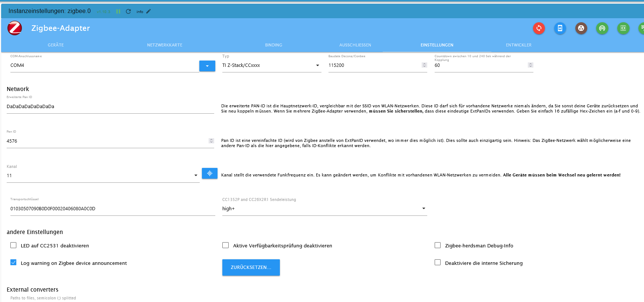
Task: Click the blue round phone download button
Action: (x=560, y=28)
